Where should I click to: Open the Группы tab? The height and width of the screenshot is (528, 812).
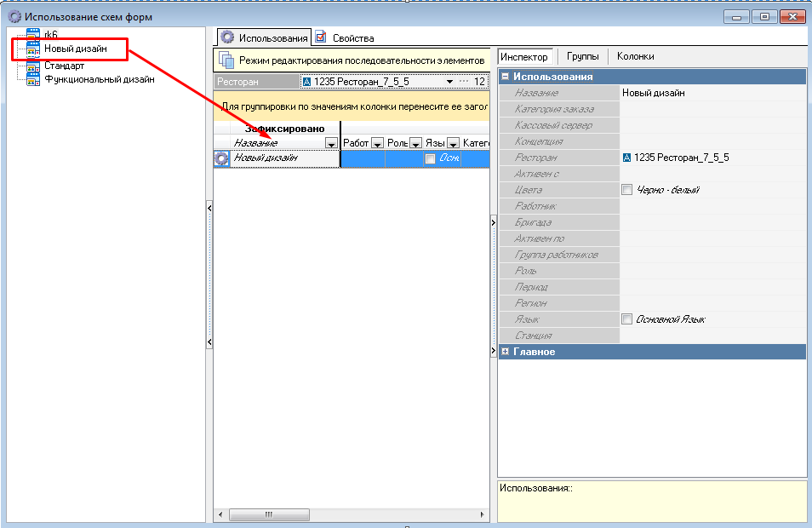(582, 56)
